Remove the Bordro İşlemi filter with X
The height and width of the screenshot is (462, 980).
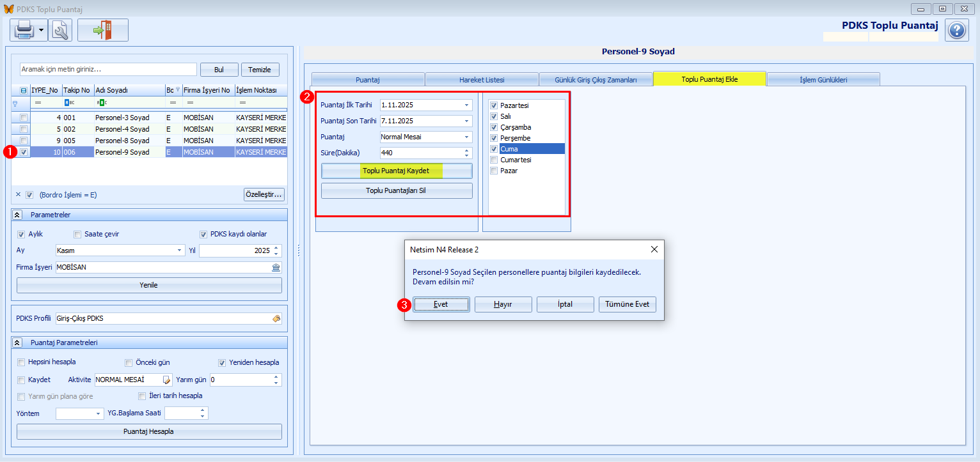tap(18, 194)
